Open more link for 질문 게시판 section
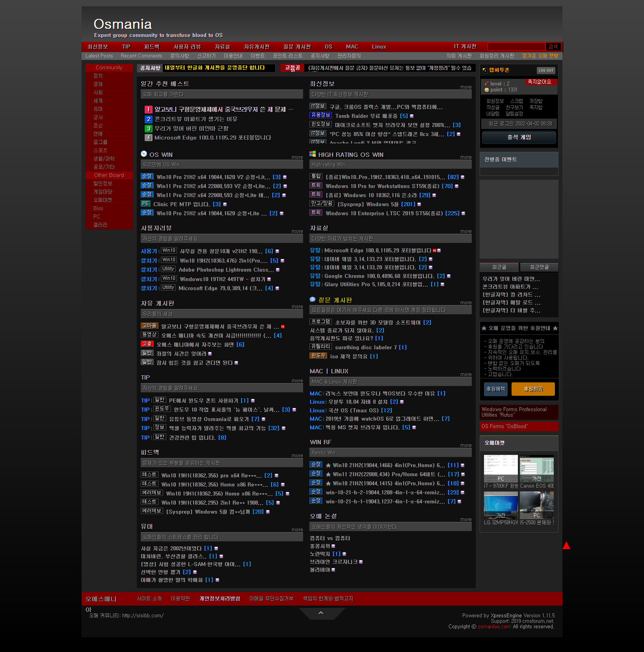Viewport: 644px width, 652px height. tap(466, 303)
